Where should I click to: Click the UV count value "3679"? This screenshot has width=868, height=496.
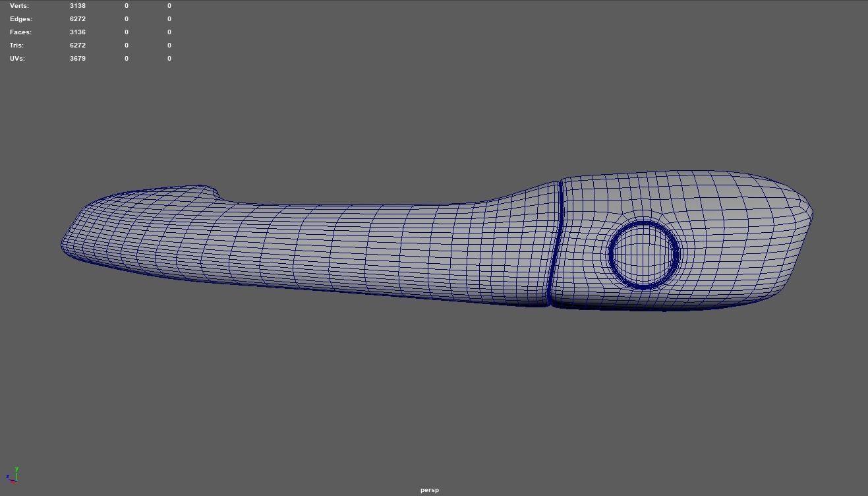coord(78,58)
